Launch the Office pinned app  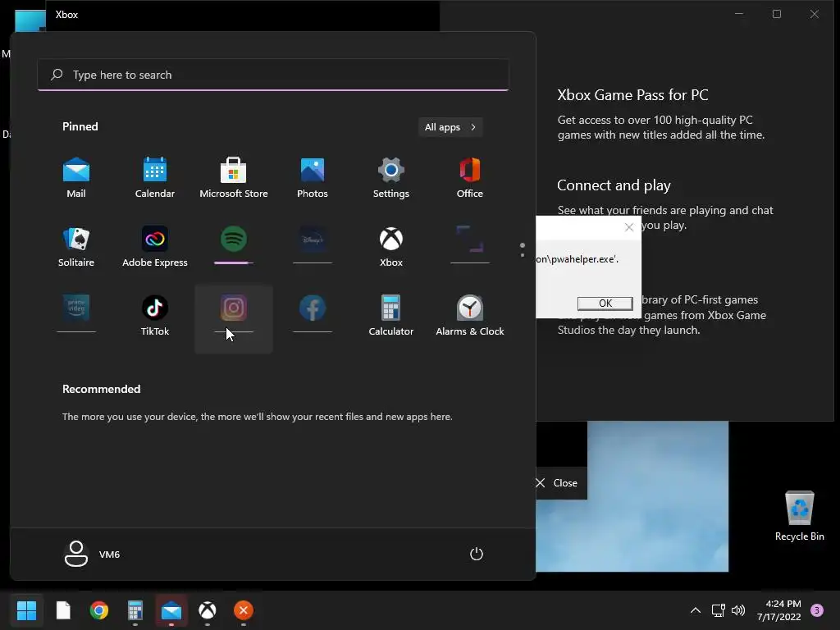click(x=470, y=178)
